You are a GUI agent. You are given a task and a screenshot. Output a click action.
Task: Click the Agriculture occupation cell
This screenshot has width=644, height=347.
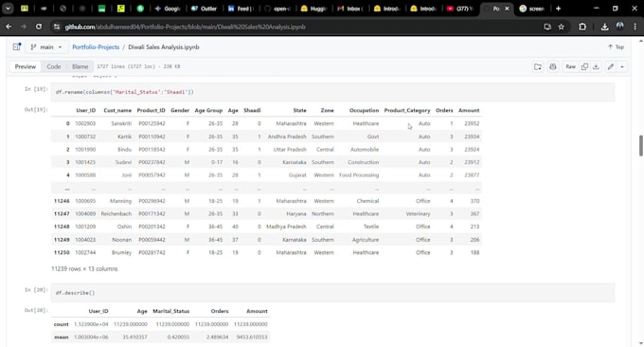click(x=366, y=240)
